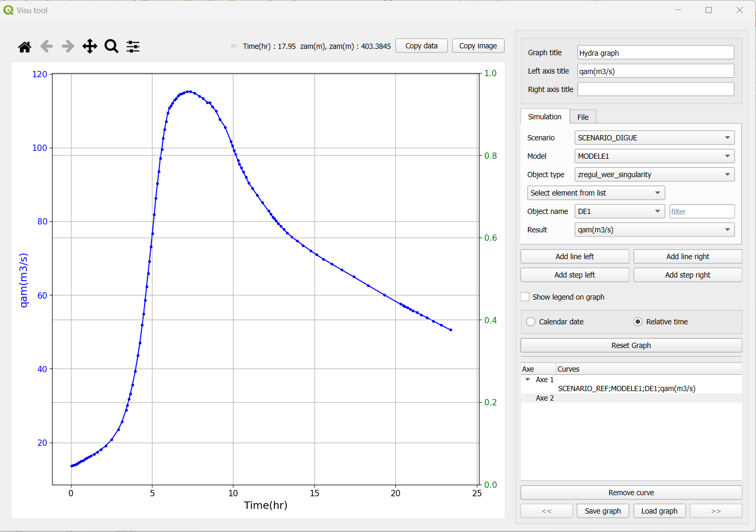Go back to previous view arrow

(x=46, y=46)
